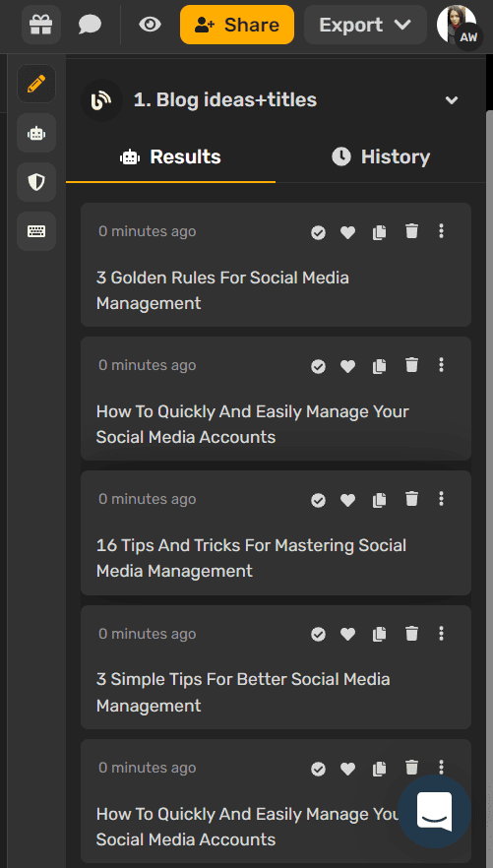This screenshot has width=493, height=868.
Task: Open more options for '3 Golden Rules' result
Action: 441,231
